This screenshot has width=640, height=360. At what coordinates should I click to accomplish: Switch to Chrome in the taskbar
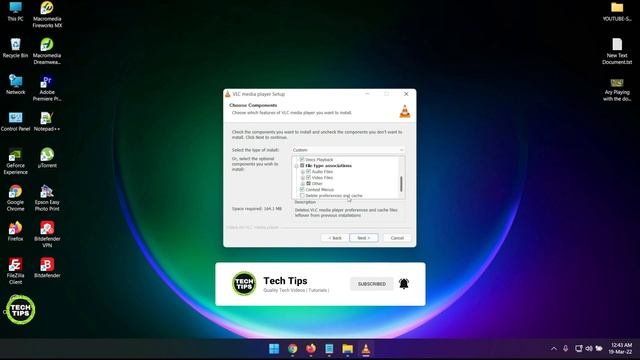(x=292, y=349)
